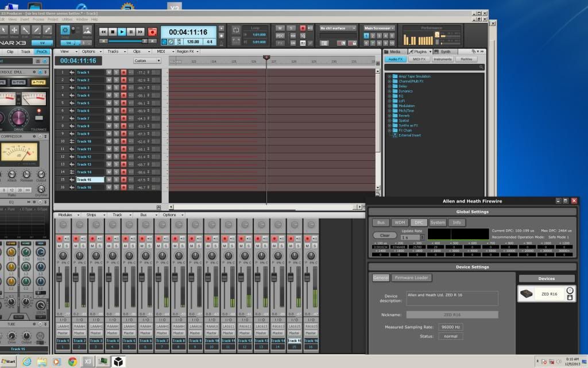Click the loop on/off icon

pos(236,29)
